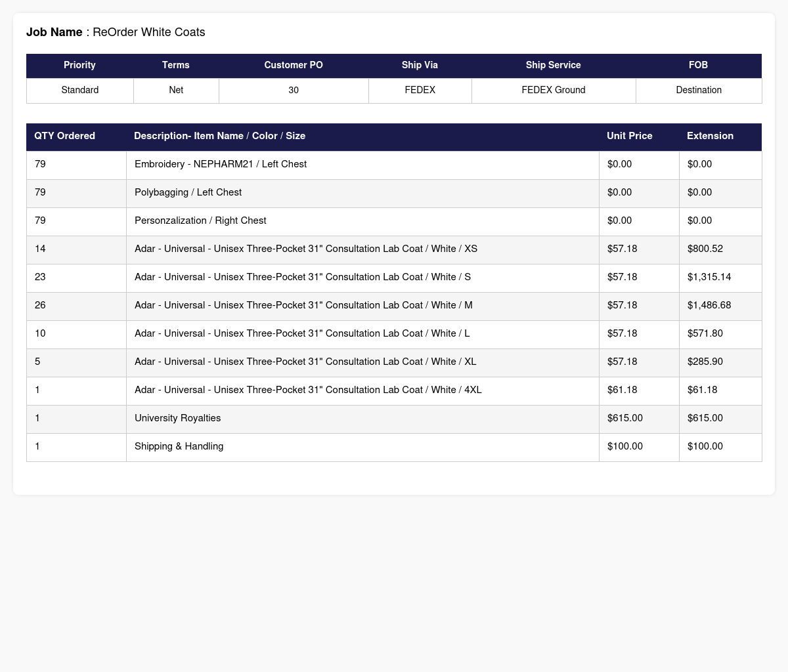The width and height of the screenshot is (788, 672).
Task: Click the "FOB" column header
Action: click(699, 65)
